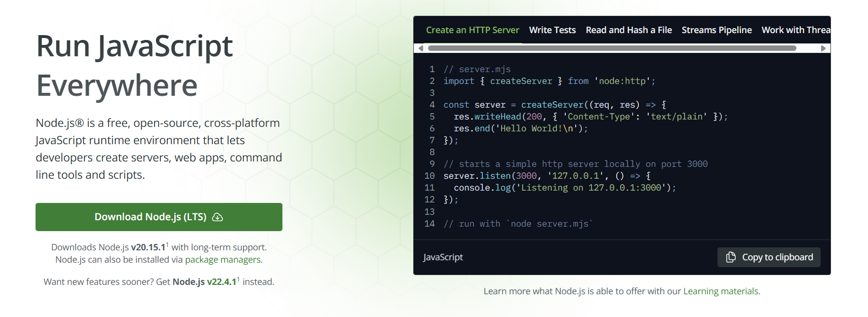The width and height of the screenshot is (868, 317).
Task: Open the Read and Hash a File tab
Action: click(x=629, y=30)
